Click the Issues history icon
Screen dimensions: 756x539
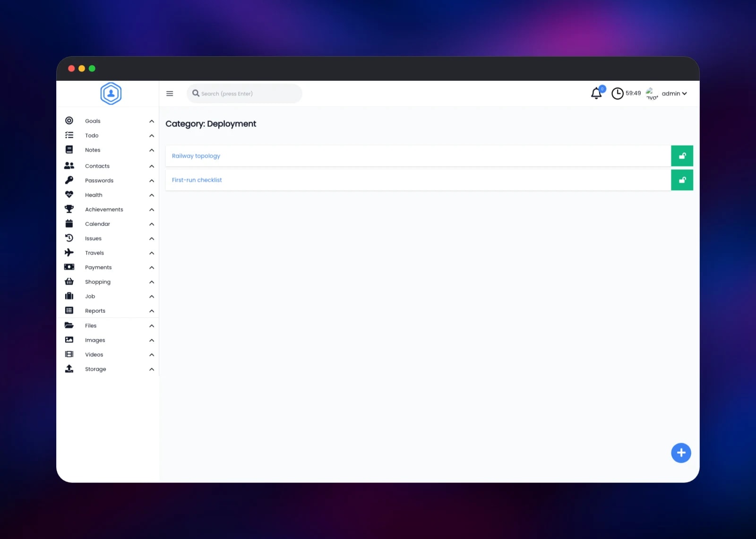point(69,238)
